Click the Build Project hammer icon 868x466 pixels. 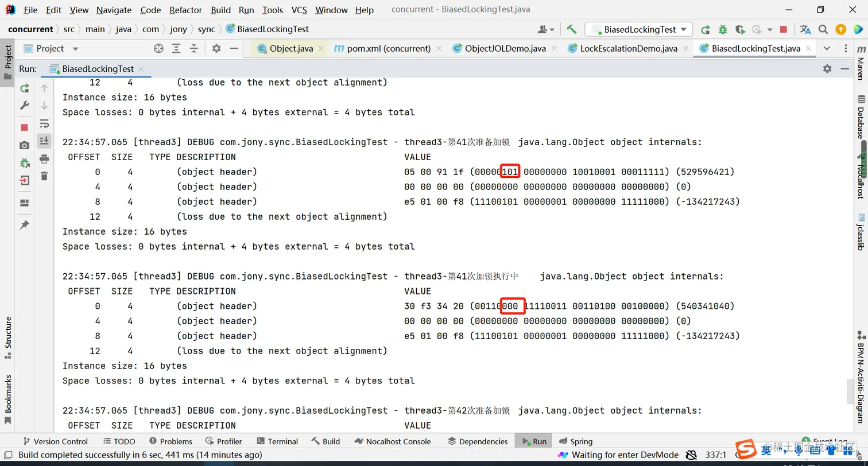[x=571, y=29]
